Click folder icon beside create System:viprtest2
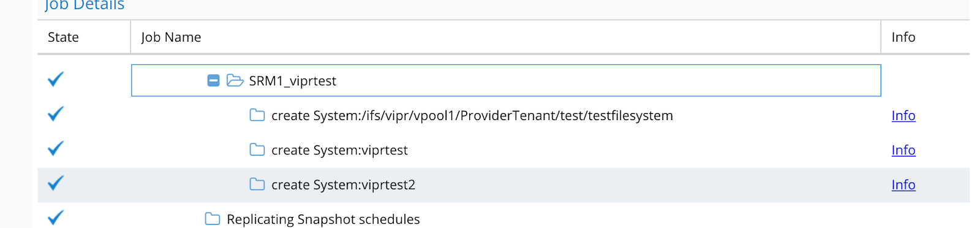The height and width of the screenshot is (228, 980). pyautogui.click(x=257, y=184)
